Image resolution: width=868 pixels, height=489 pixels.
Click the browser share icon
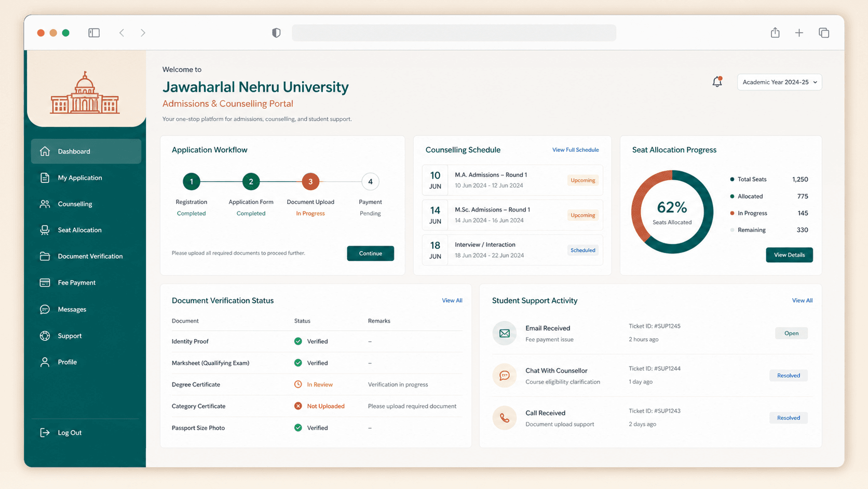tap(775, 33)
